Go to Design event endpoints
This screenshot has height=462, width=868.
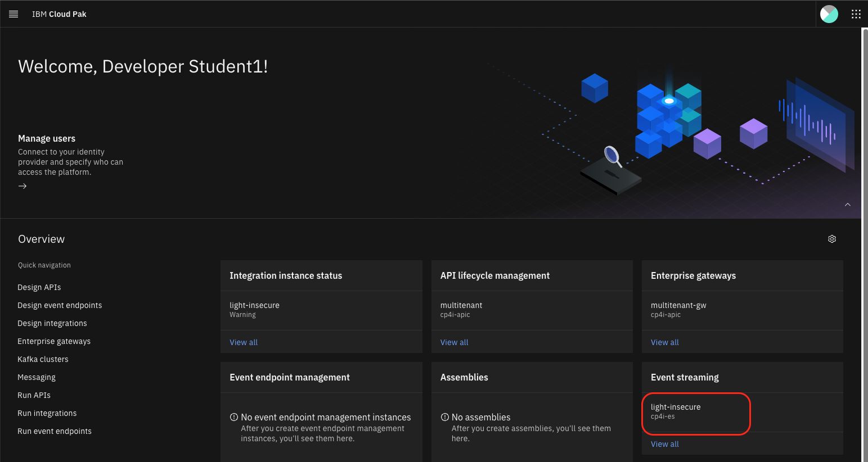click(x=60, y=305)
